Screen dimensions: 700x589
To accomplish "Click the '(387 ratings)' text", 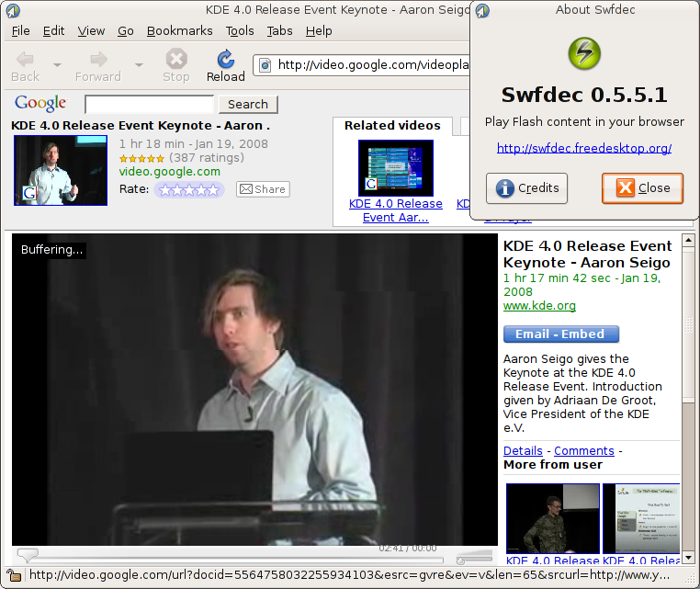I will point(207,158).
